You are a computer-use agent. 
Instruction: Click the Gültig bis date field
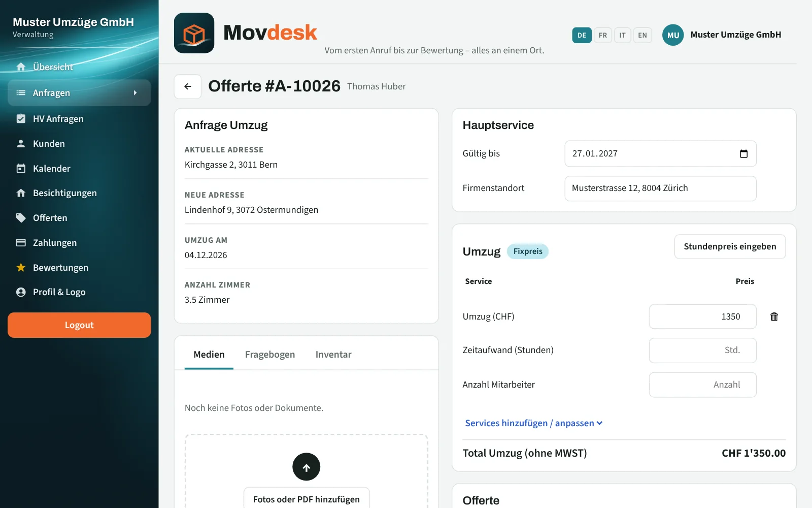point(660,153)
